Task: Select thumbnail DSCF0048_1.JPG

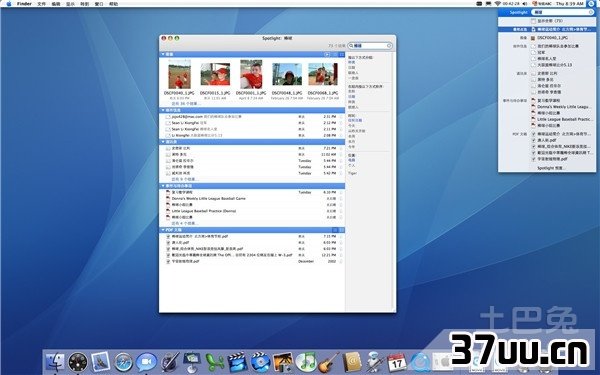Action: tap(287, 74)
